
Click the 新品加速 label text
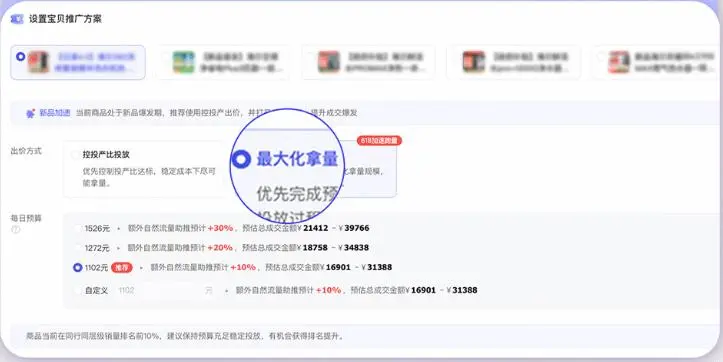[54, 113]
